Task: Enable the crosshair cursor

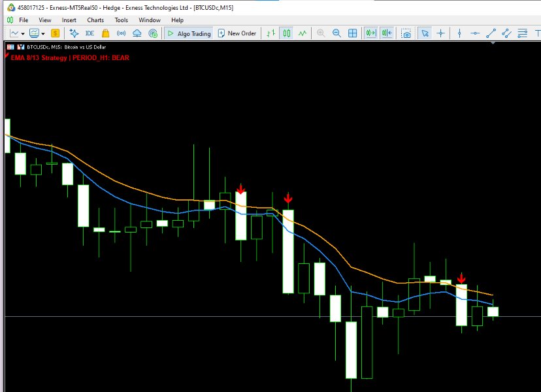Action: point(440,33)
